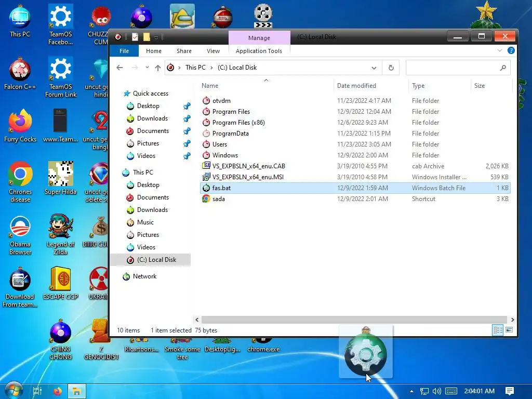Unpin Pictures from Quick access pin icon
Viewport: 532px width, 399px height.
[x=187, y=143]
